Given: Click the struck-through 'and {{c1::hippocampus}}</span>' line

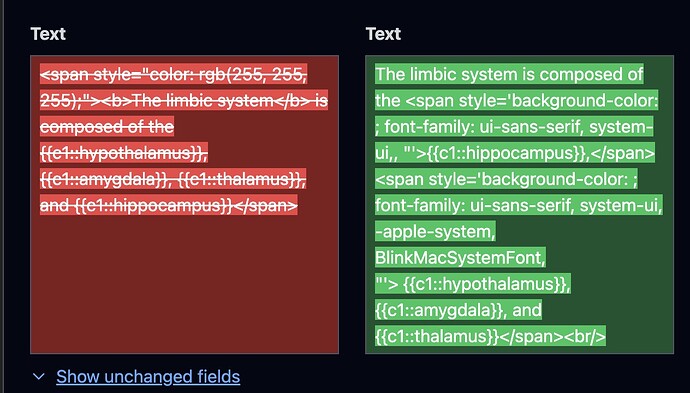Looking at the screenshot, I should [169, 205].
